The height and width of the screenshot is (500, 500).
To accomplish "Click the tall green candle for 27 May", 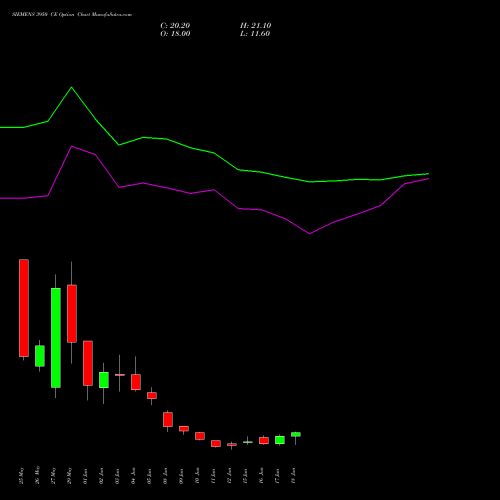I will tap(56, 338).
